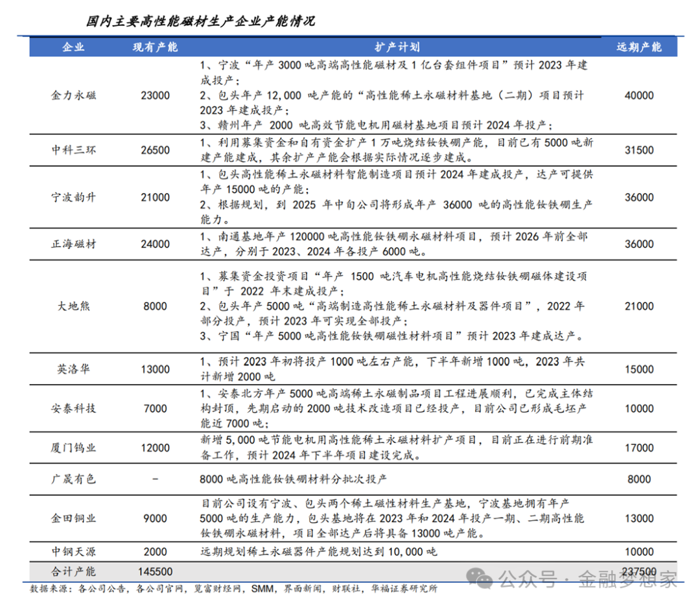Select the 金力永磁 company name cell
This screenshot has height=607, width=700.
73,95
